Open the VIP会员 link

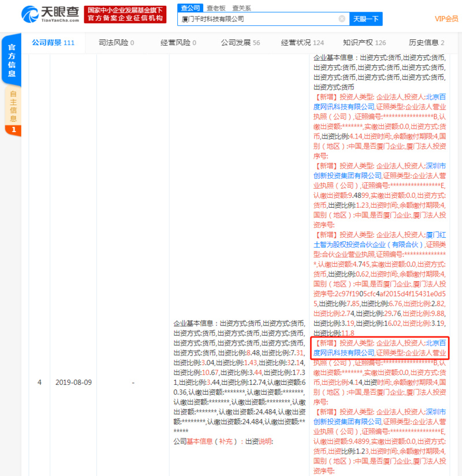[445, 19]
